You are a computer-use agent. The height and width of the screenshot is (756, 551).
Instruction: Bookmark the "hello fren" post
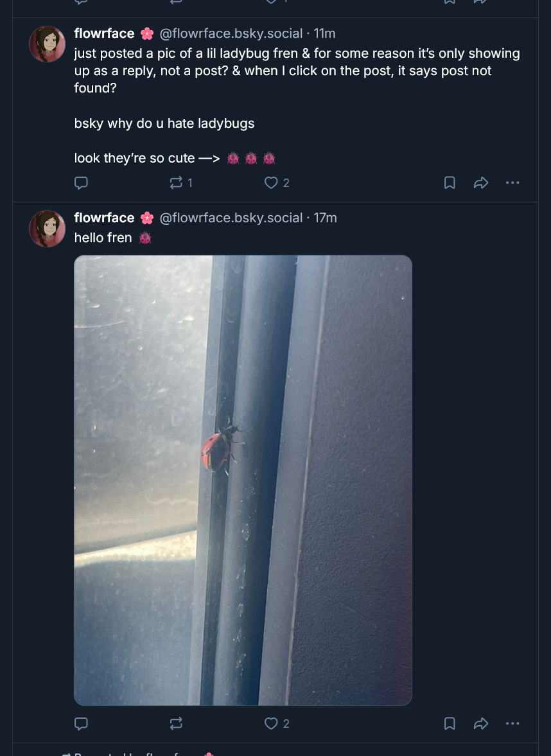click(x=450, y=724)
